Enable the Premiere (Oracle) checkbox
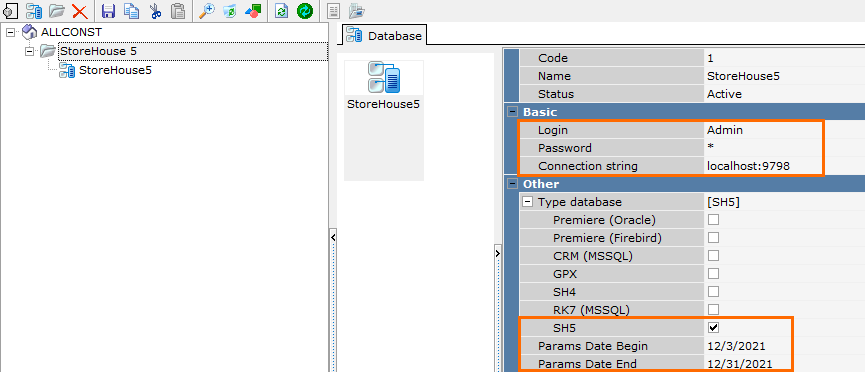The image size is (865, 372). coord(713,220)
